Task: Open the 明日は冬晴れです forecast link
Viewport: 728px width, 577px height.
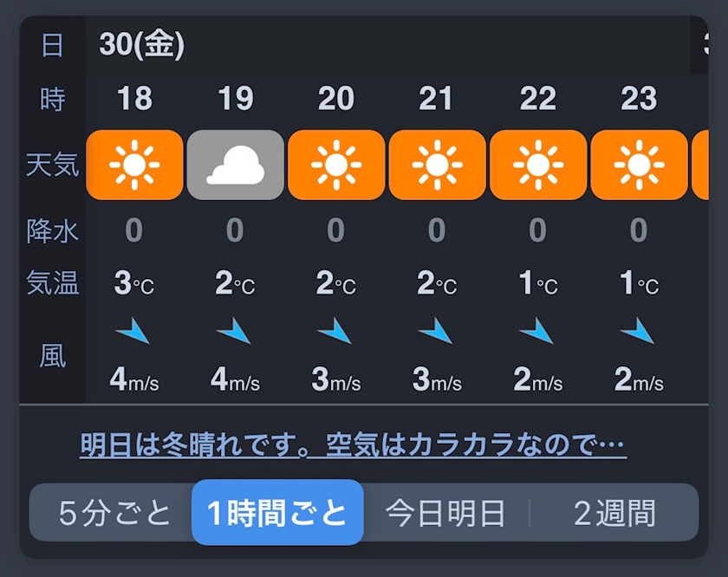Action: pyautogui.click(x=353, y=445)
